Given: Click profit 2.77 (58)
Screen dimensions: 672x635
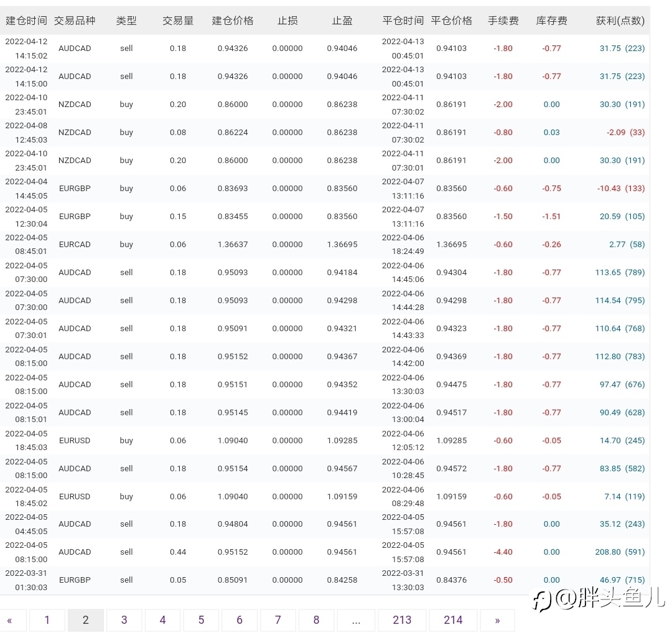Looking at the screenshot, I should click(627, 245).
